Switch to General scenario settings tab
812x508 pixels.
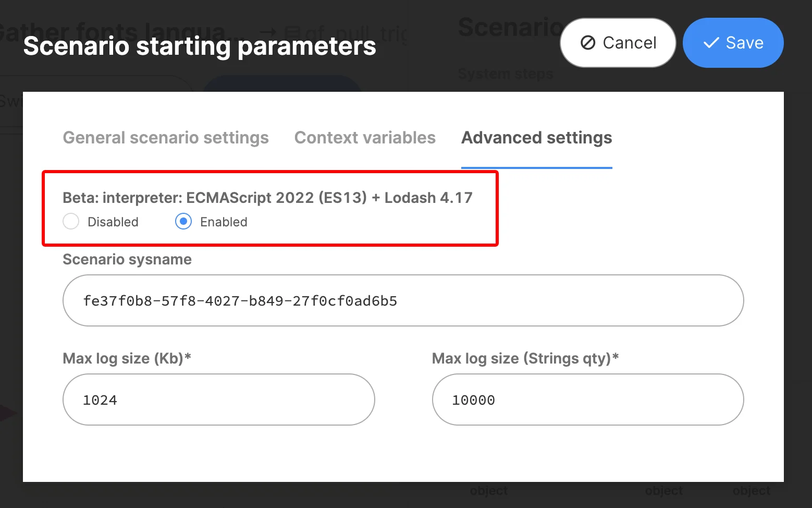pos(166,138)
